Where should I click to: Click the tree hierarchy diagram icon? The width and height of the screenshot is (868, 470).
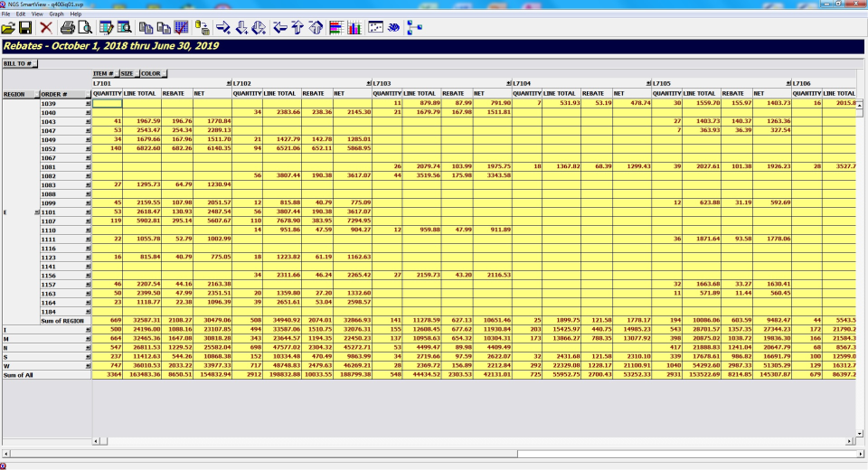415,28
